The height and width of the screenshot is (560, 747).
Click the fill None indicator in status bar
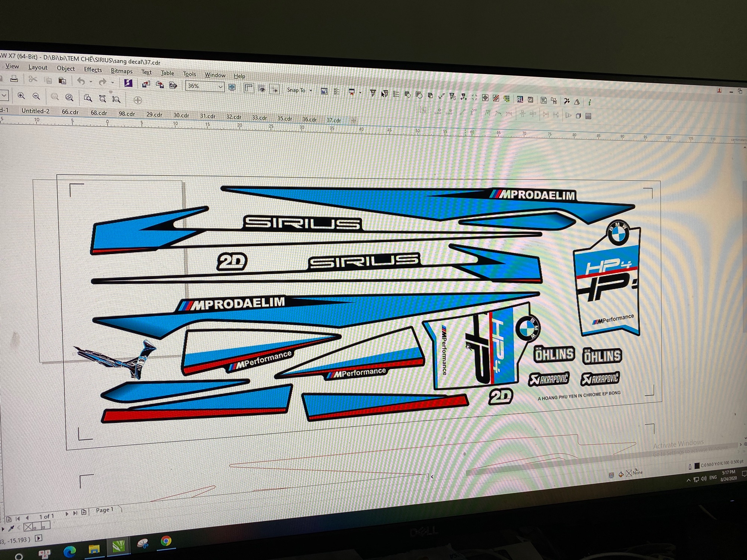pyautogui.click(x=634, y=473)
